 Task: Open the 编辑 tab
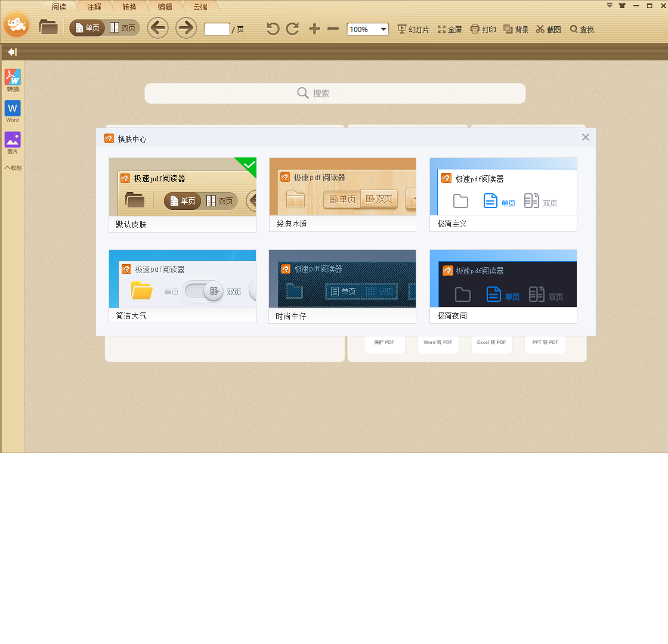(x=165, y=7)
